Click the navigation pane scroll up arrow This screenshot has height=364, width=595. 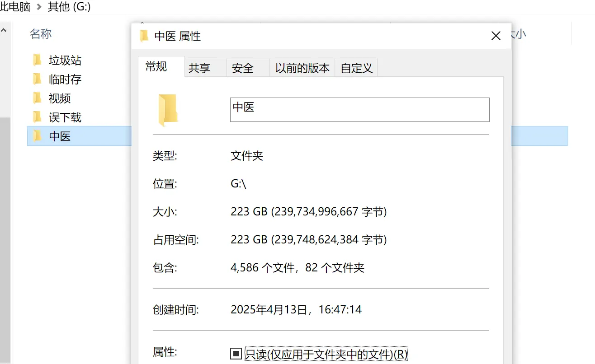click(4, 31)
